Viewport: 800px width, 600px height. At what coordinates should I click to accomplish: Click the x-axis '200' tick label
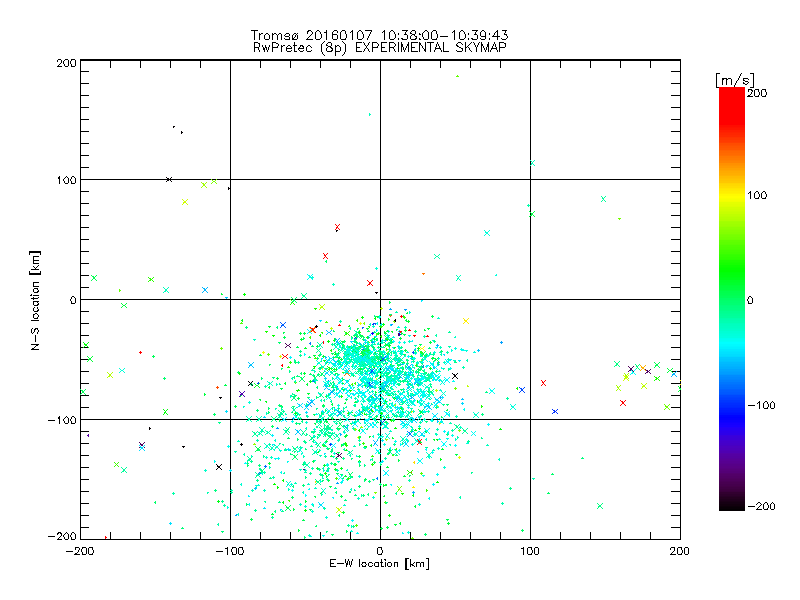(x=680, y=551)
